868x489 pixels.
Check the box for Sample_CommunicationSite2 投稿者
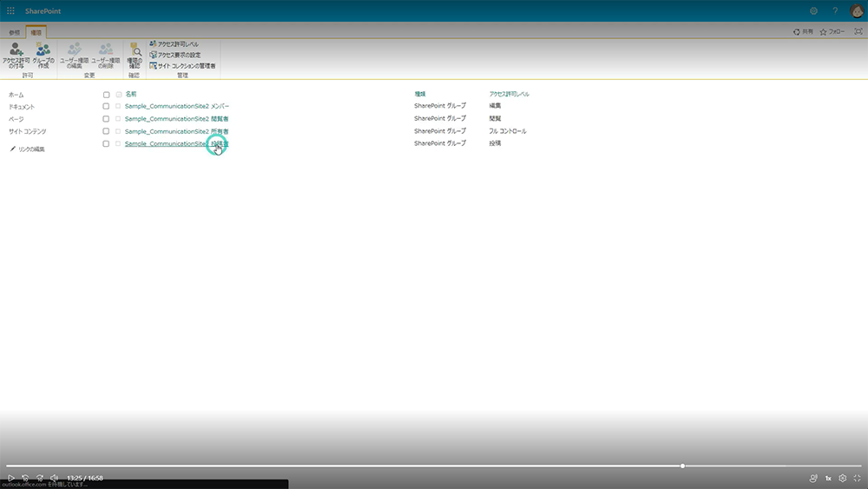(106, 143)
